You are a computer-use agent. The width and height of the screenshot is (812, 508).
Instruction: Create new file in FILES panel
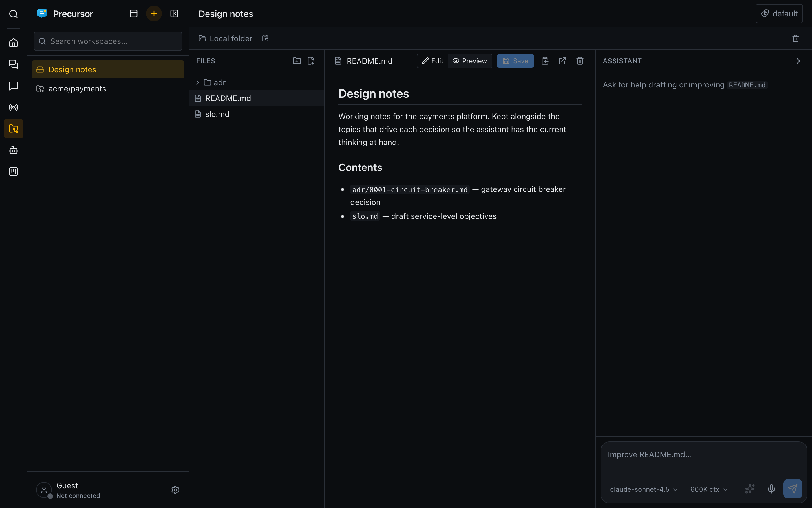pos(311,61)
